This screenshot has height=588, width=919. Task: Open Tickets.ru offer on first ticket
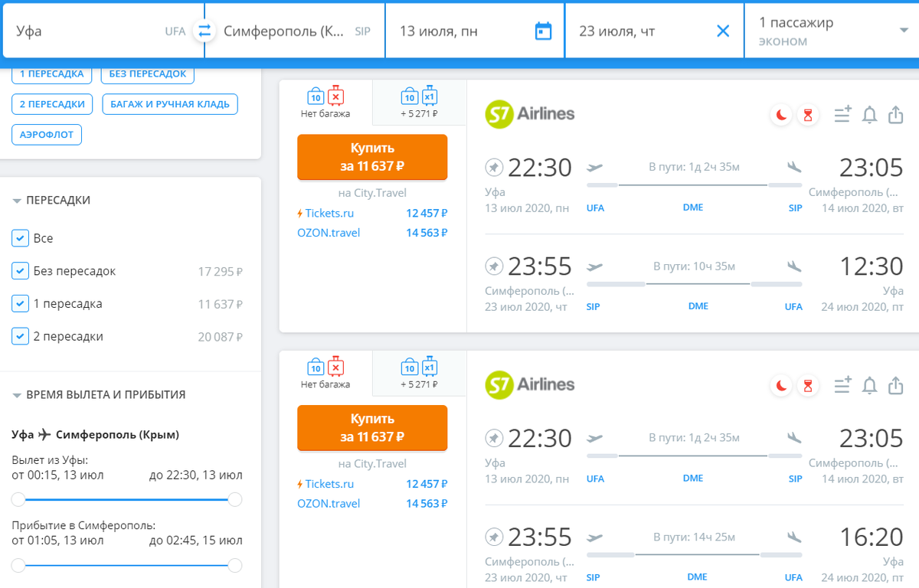tap(329, 213)
